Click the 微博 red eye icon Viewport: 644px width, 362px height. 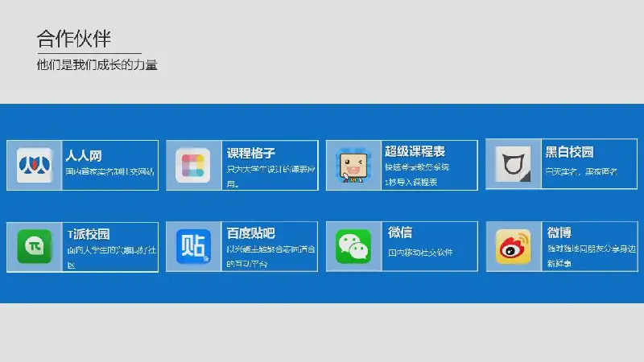click(513, 246)
